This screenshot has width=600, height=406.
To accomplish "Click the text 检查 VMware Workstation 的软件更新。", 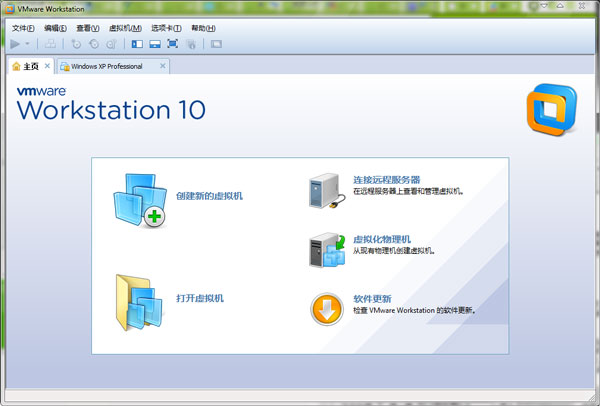I will (x=414, y=310).
